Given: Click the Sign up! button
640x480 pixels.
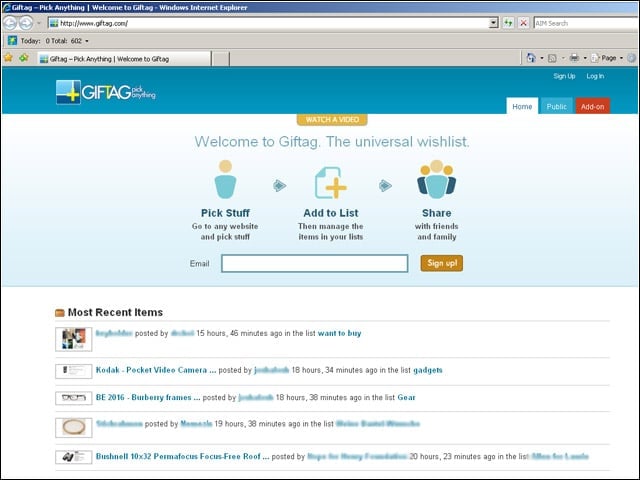Looking at the screenshot, I should (442, 263).
